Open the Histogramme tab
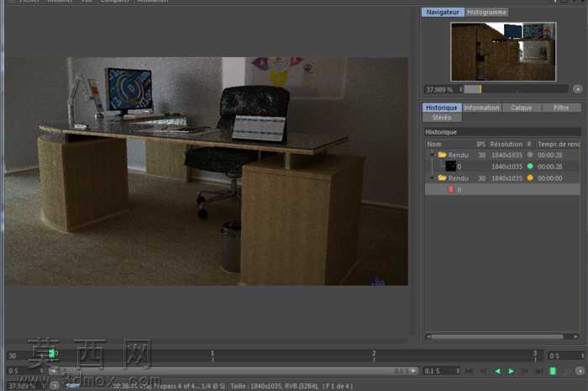The image size is (588, 391). click(x=486, y=12)
